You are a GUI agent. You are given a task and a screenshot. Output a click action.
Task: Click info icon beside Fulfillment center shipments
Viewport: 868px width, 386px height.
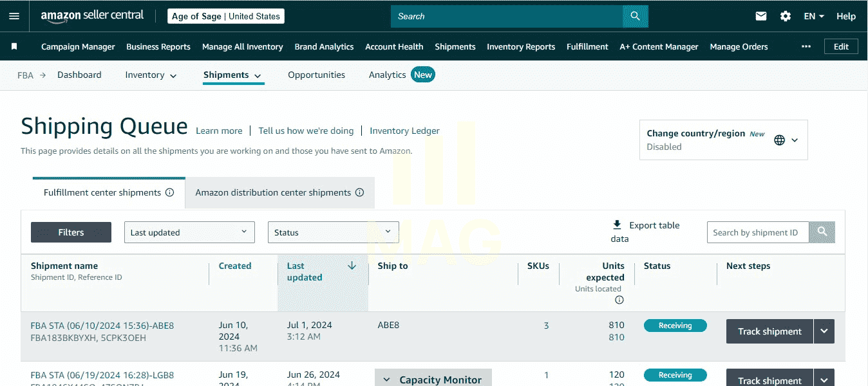pyautogui.click(x=170, y=192)
